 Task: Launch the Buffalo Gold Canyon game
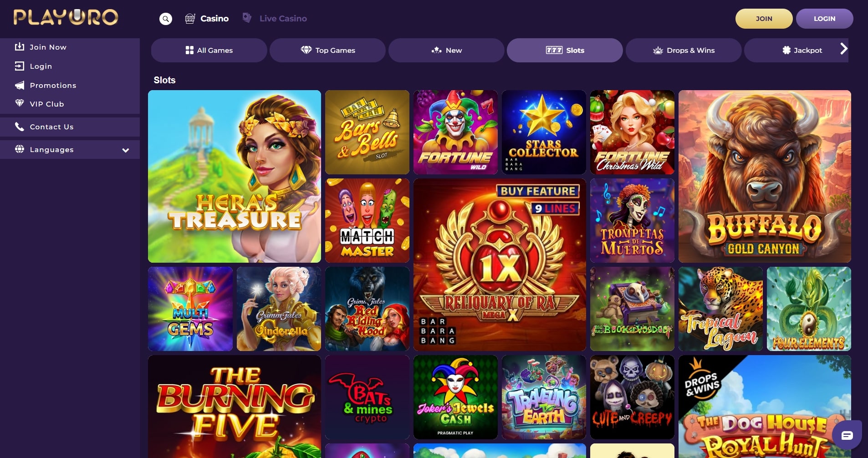tap(765, 176)
